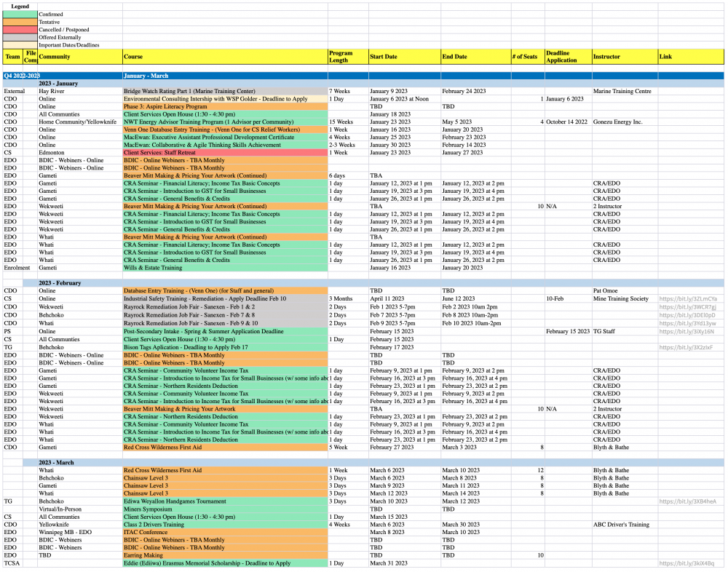Open the Eddie Erasmus Memorial Scholarship link

point(687,563)
